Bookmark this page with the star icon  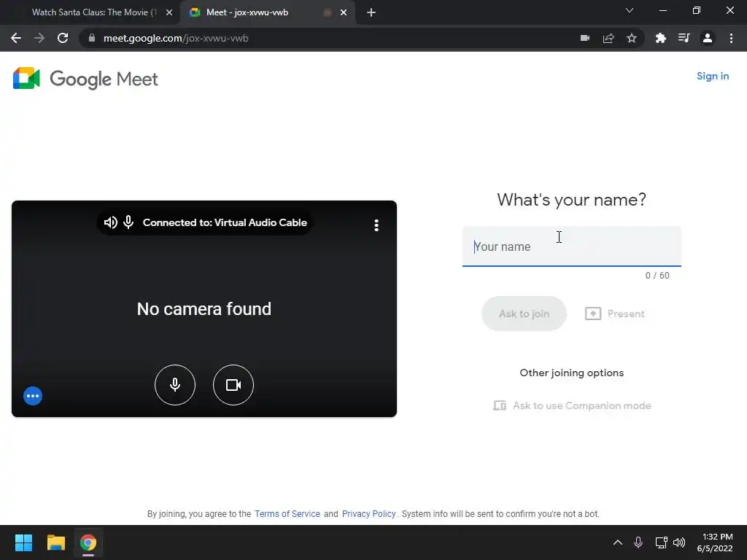pos(632,38)
